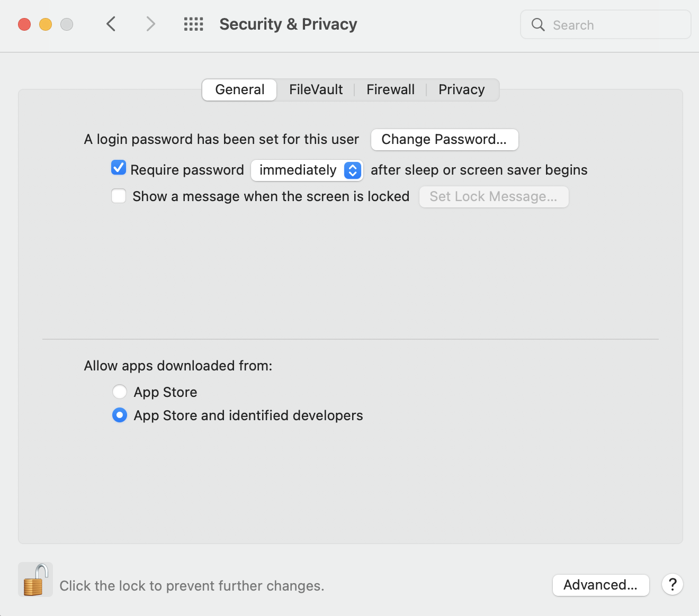The image size is (699, 616).
Task: Switch to the Privacy tab
Action: [x=461, y=89]
